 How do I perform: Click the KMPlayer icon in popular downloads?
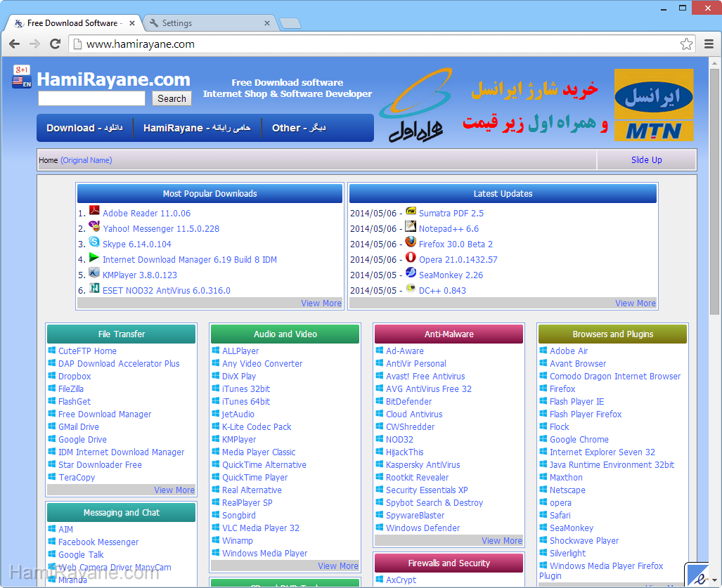tap(94, 273)
